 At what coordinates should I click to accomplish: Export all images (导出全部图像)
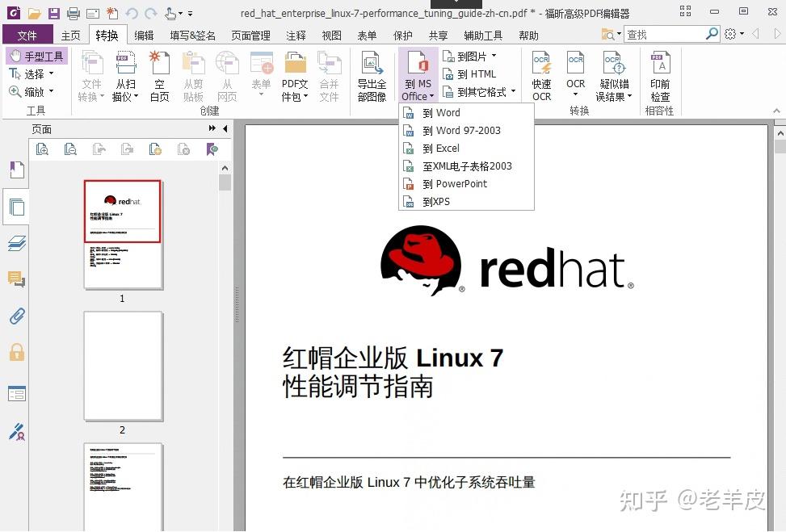(372, 77)
